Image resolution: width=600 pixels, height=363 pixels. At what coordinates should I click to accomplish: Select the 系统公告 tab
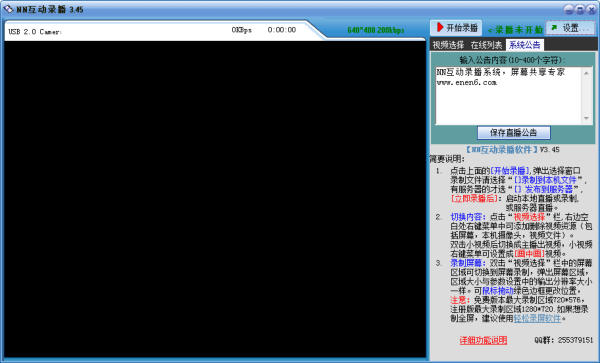525,45
